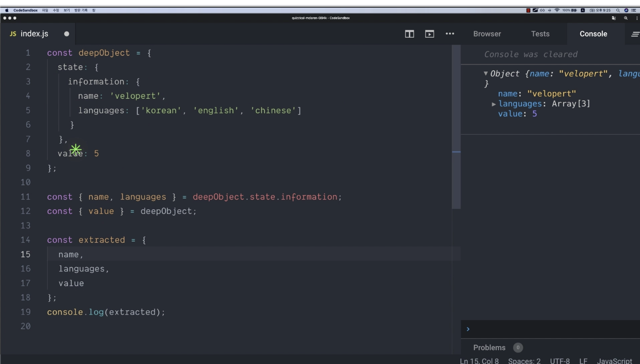The height and width of the screenshot is (364, 640).
Task: Click the 'korean' string in languages array
Action: tap(161, 110)
